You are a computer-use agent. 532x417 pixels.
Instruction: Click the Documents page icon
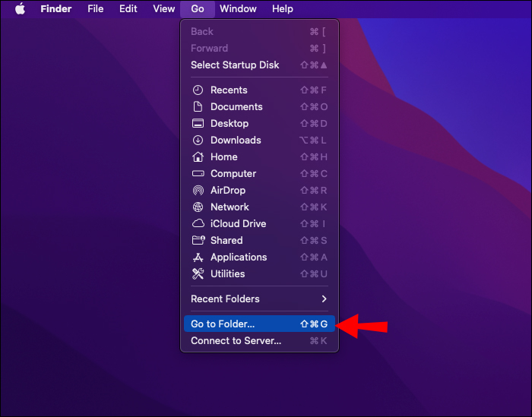[x=198, y=107]
